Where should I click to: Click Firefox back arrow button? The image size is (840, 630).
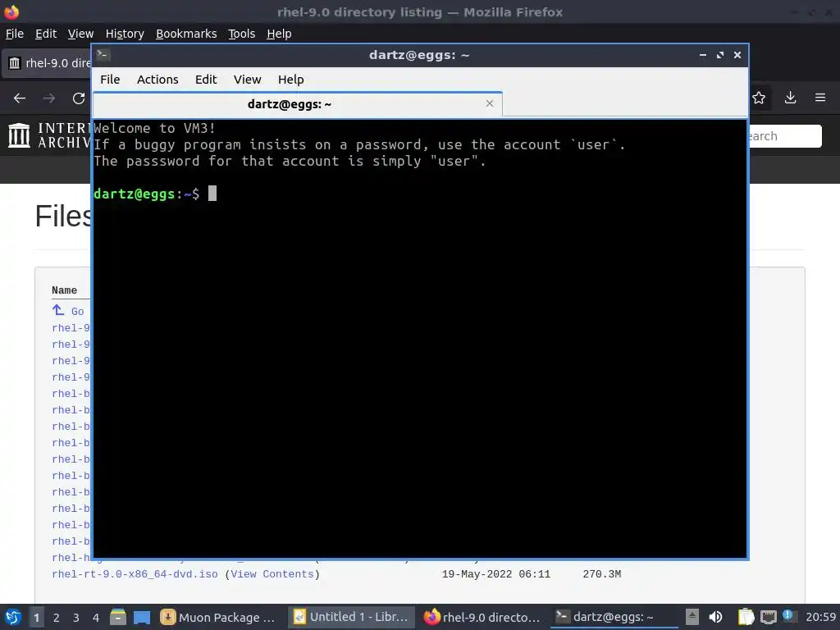point(20,98)
